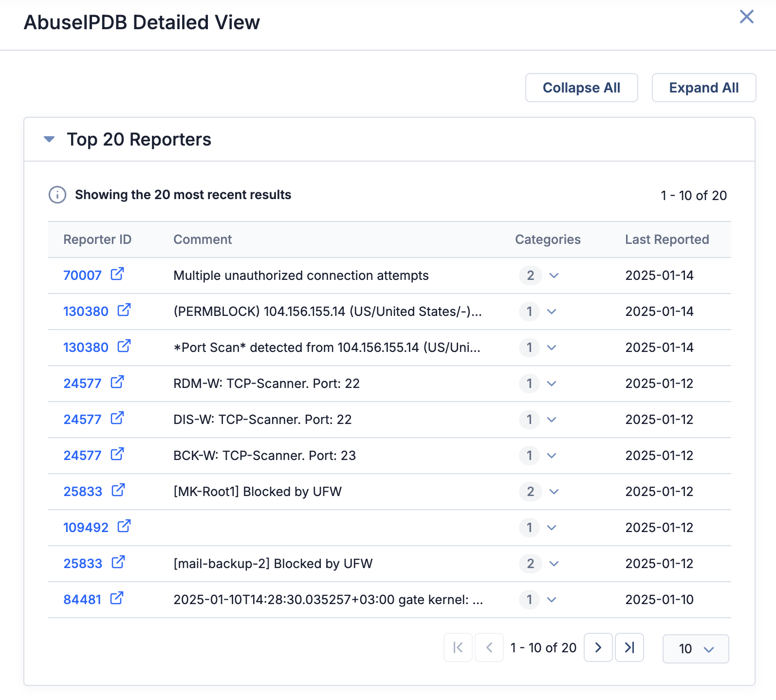
Task: Expand categories in the Port Scan row
Action: [552, 348]
